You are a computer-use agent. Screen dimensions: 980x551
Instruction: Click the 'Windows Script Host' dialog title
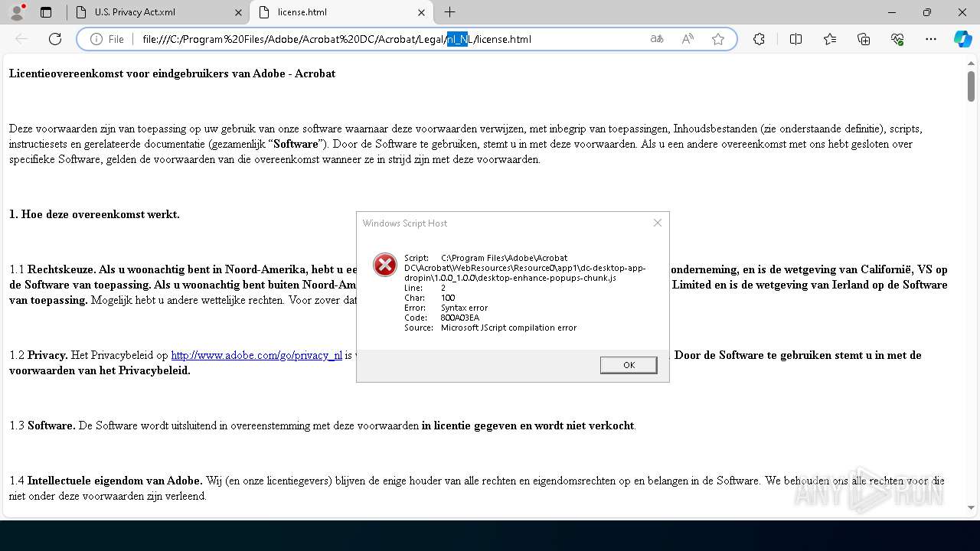tap(405, 223)
